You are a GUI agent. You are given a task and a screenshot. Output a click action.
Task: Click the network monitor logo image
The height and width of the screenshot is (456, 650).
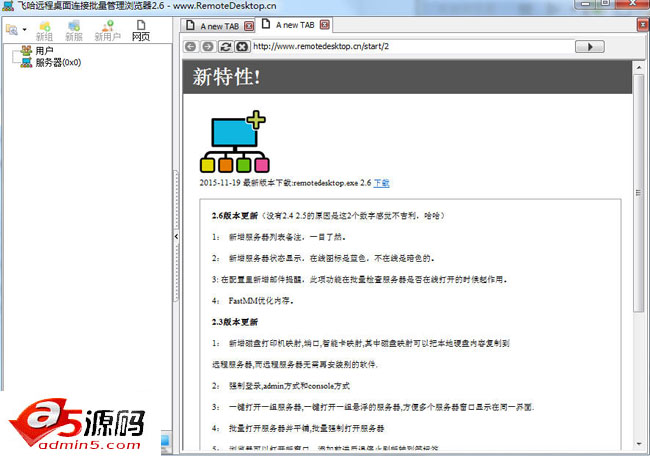(x=235, y=142)
